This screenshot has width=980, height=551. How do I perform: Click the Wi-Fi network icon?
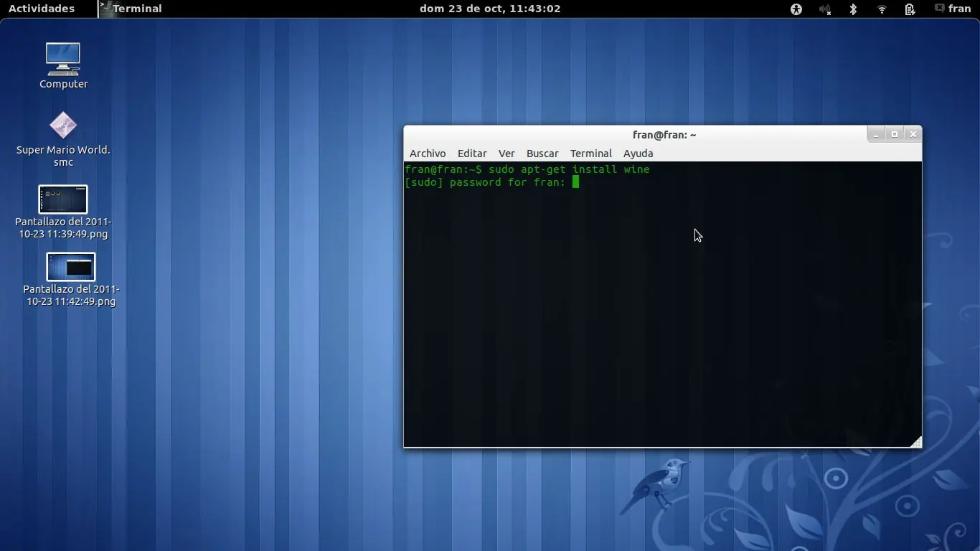pos(882,9)
